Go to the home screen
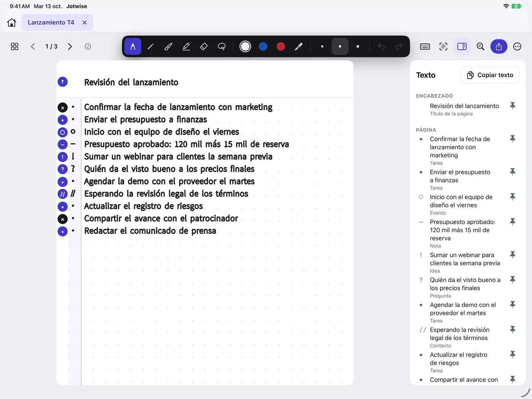The width and height of the screenshot is (532, 399). (12, 22)
